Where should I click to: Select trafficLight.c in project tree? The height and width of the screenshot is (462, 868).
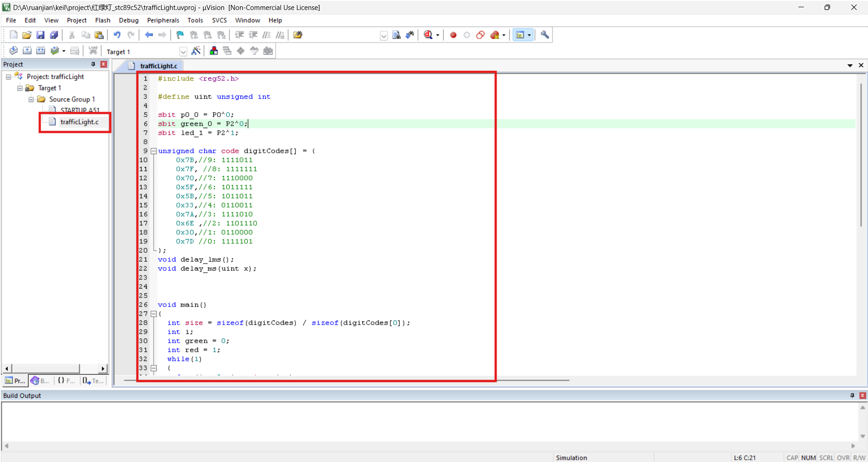click(79, 122)
